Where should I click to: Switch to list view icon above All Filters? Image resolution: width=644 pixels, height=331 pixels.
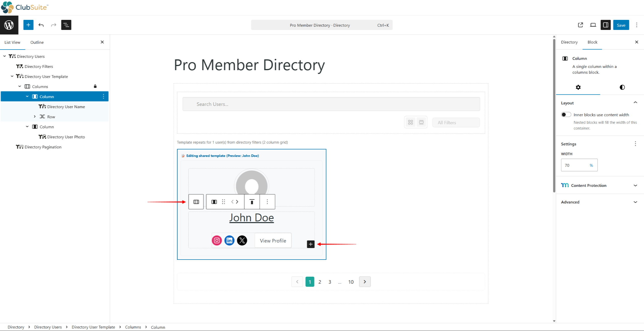[x=421, y=122]
